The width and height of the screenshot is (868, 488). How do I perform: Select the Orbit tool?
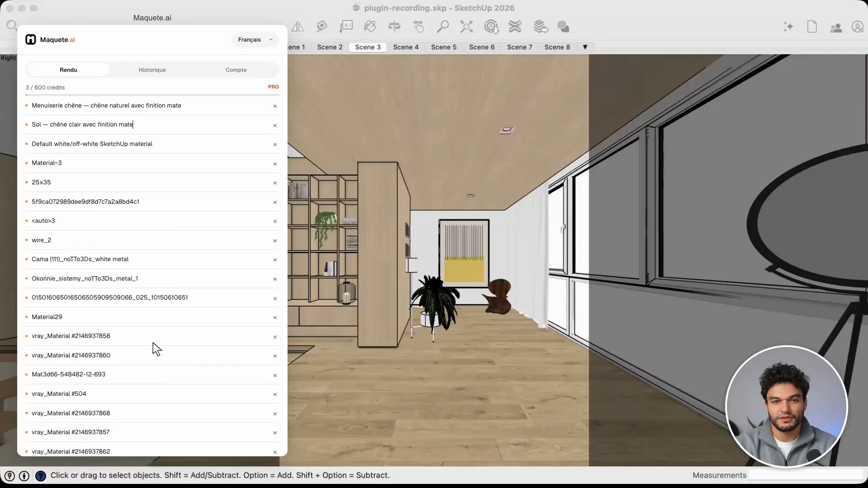pos(394,27)
